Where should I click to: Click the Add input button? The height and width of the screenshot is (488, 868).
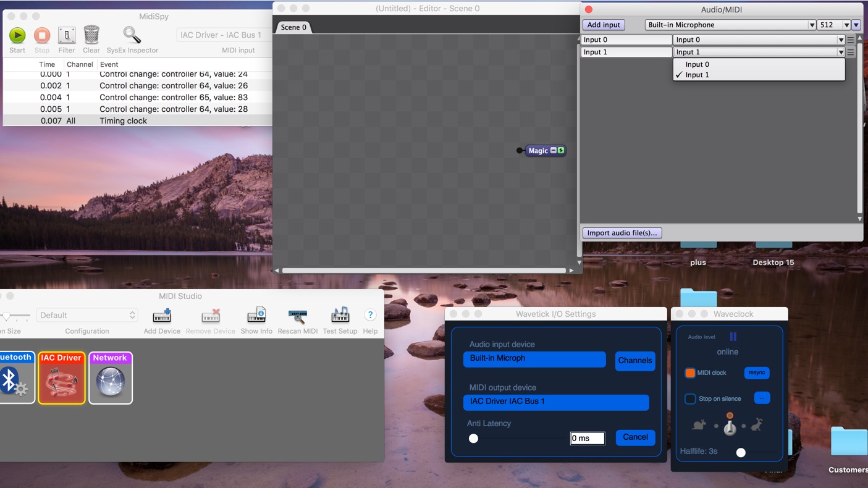coord(604,25)
